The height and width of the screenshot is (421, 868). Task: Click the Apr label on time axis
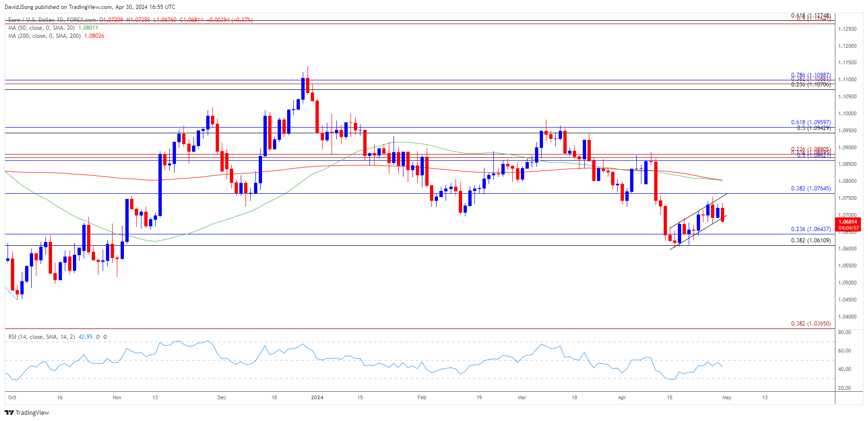[622, 397]
